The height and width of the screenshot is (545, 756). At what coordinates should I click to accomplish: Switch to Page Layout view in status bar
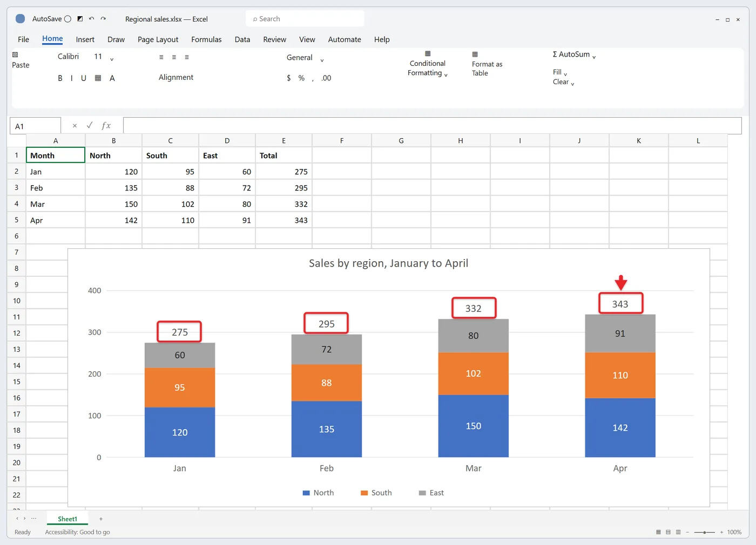(x=668, y=532)
